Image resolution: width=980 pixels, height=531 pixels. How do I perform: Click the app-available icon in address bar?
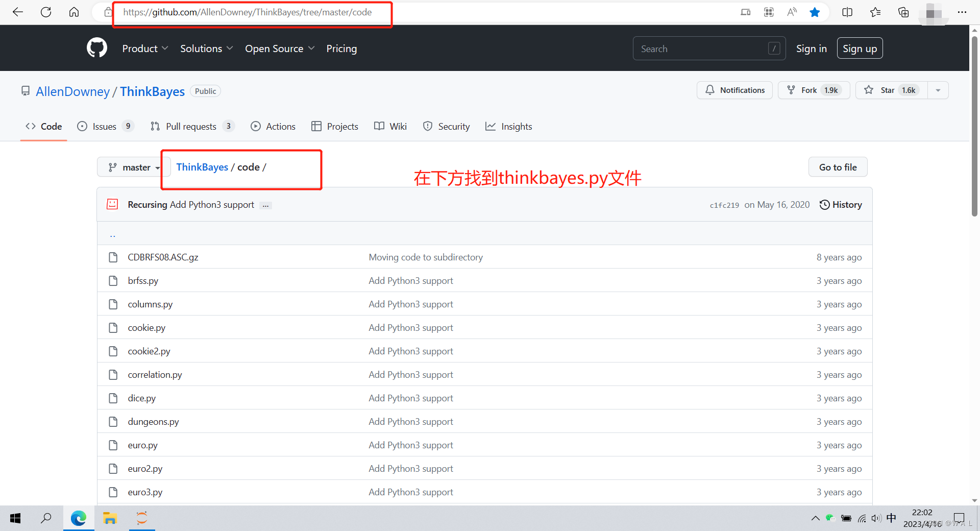[x=746, y=12]
